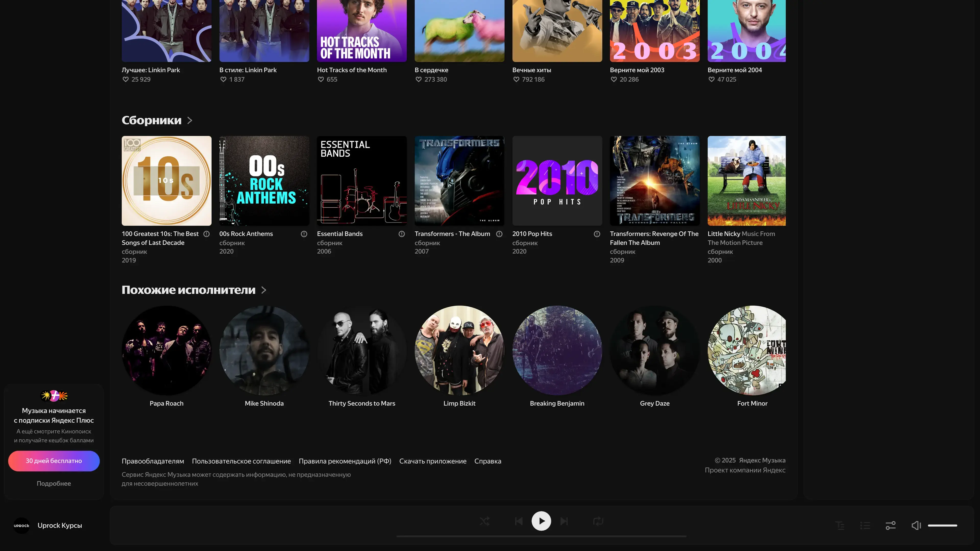Adjust the volume slider bar
Image resolution: width=980 pixels, height=551 pixels.
(942, 525)
